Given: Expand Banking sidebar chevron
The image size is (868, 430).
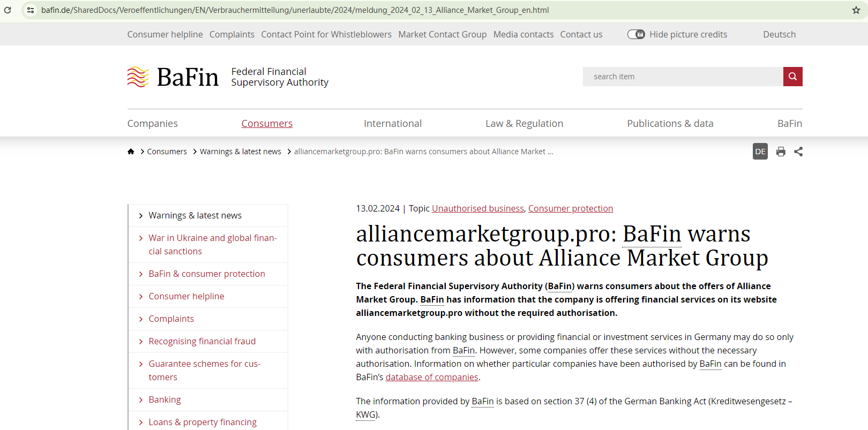Looking at the screenshot, I should (141, 400).
